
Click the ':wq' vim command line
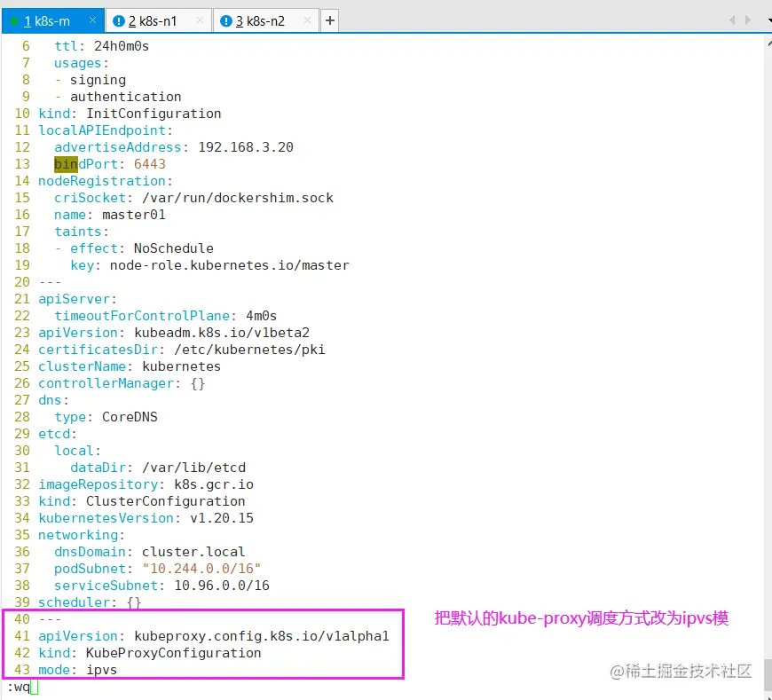pos(19,687)
